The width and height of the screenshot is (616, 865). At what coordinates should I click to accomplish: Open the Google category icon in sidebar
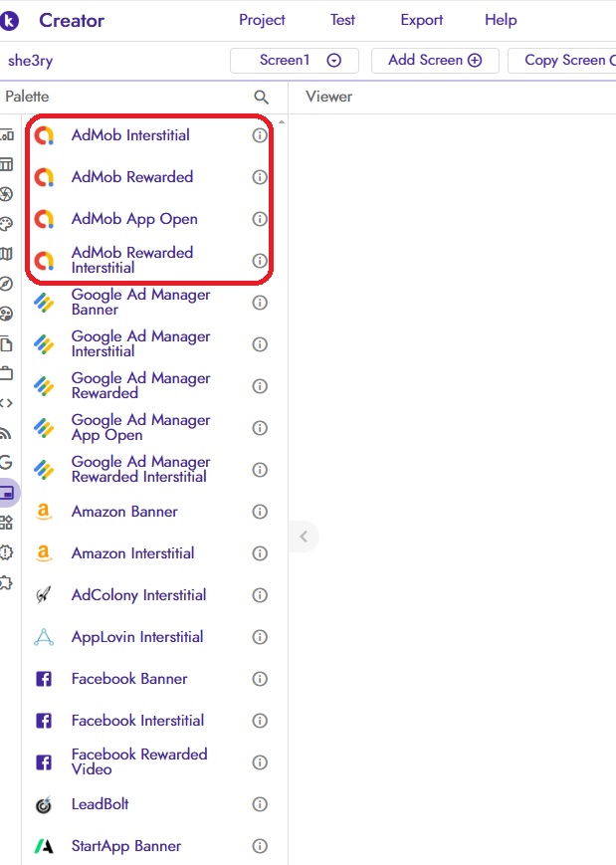coord(6,462)
